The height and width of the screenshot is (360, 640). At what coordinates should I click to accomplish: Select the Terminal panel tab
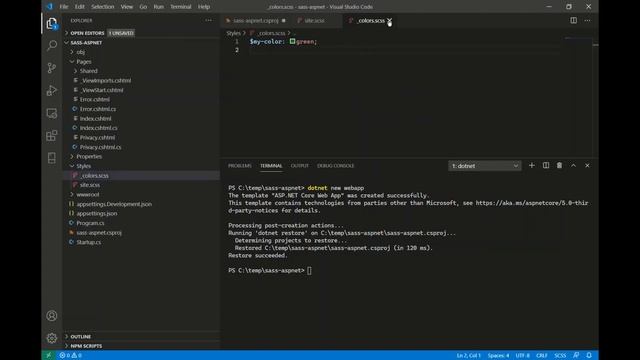click(271, 166)
